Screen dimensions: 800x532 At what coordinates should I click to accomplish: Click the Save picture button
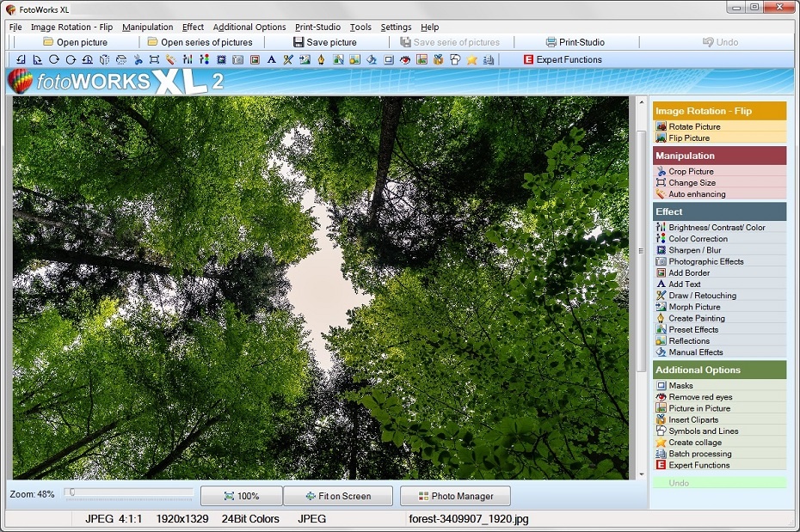[x=325, y=42]
